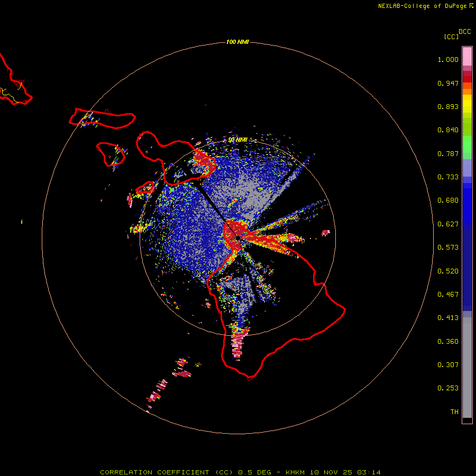Pick the dark red color bar segment
The width and height of the screenshot is (476, 476).
point(467,79)
